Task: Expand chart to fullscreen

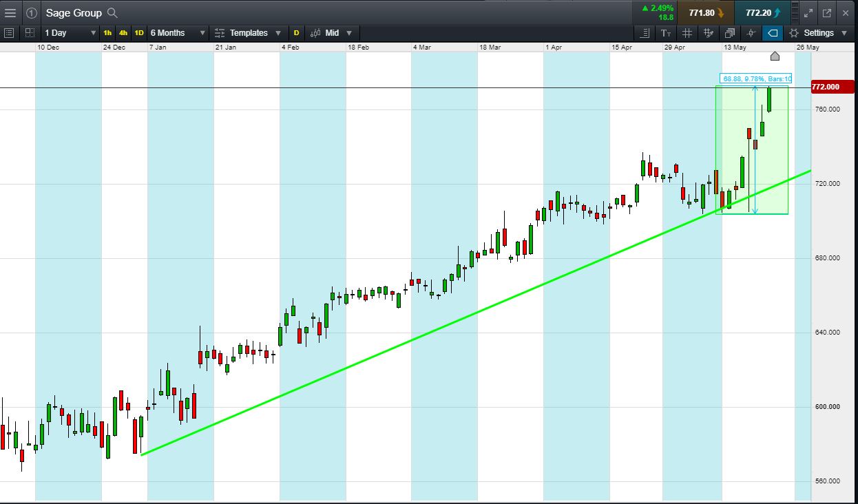Action: coord(808,13)
